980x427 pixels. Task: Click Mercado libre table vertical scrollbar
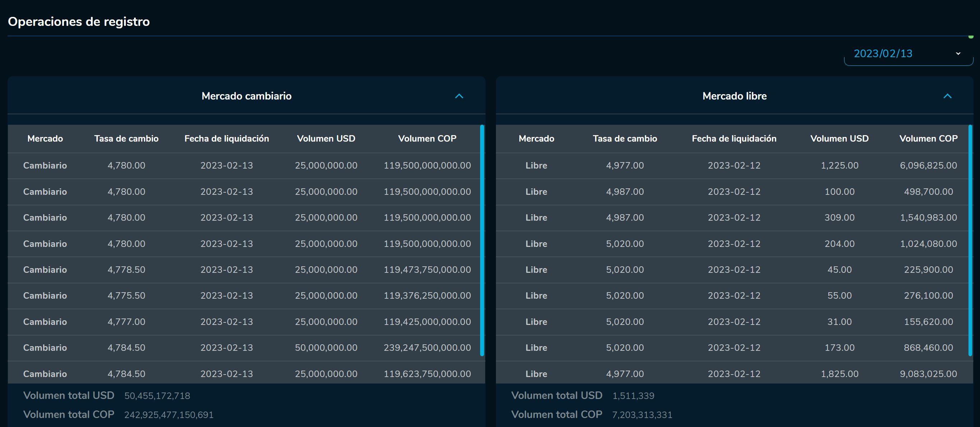pos(970,240)
